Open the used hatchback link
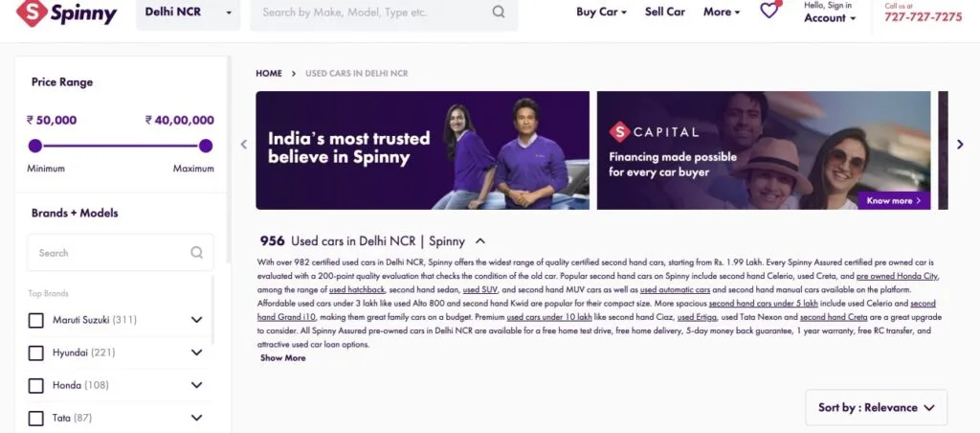Viewport: 980px width, 433px height. [358, 289]
